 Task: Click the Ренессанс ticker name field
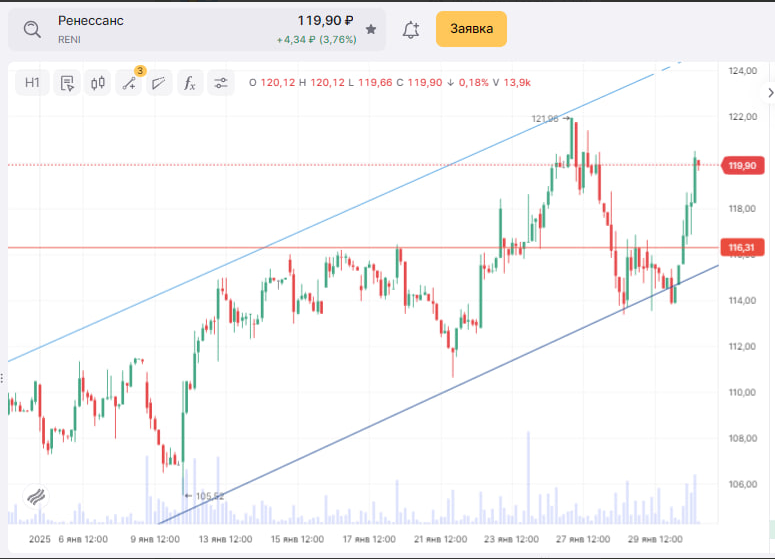90,21
